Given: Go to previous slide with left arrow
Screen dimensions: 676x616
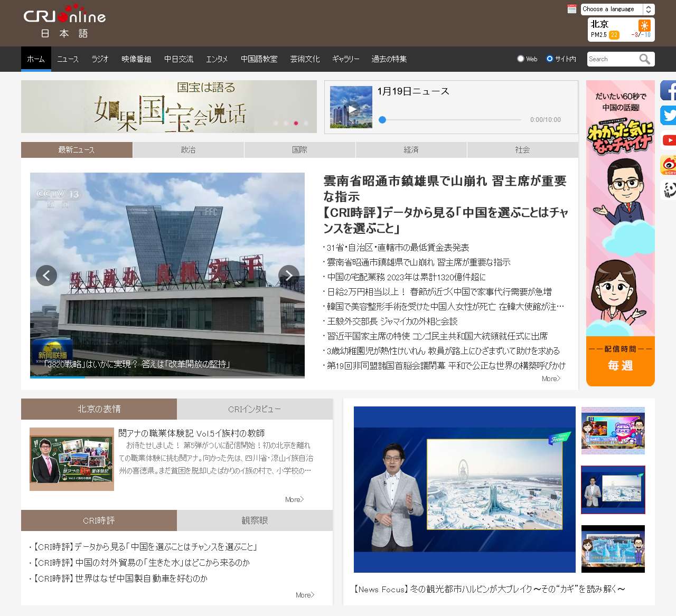Looking at the screenshot, I should pos(46,276).
